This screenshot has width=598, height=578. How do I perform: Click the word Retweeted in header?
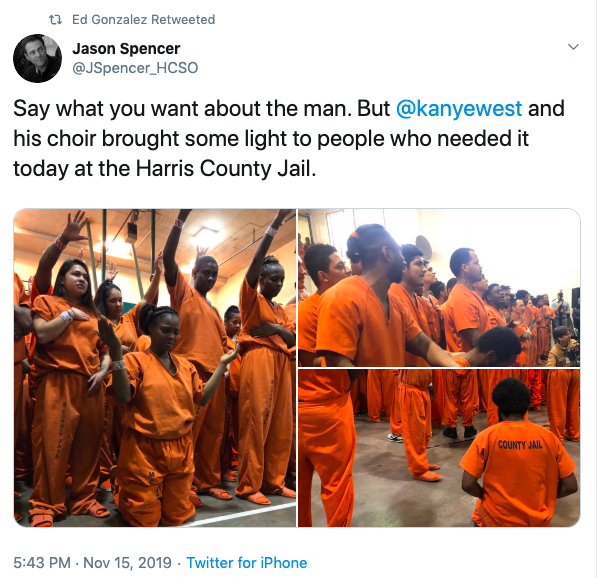(183, 19)
